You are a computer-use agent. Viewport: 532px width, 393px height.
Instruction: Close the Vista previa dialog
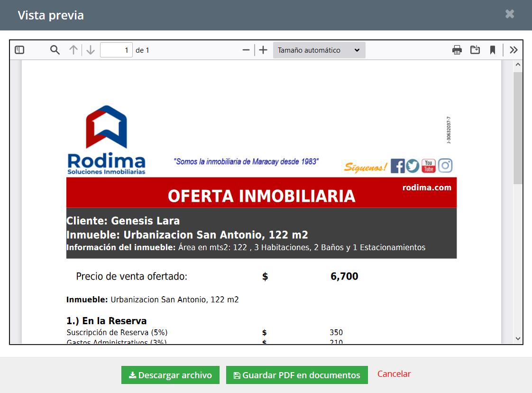click(510, 14)
